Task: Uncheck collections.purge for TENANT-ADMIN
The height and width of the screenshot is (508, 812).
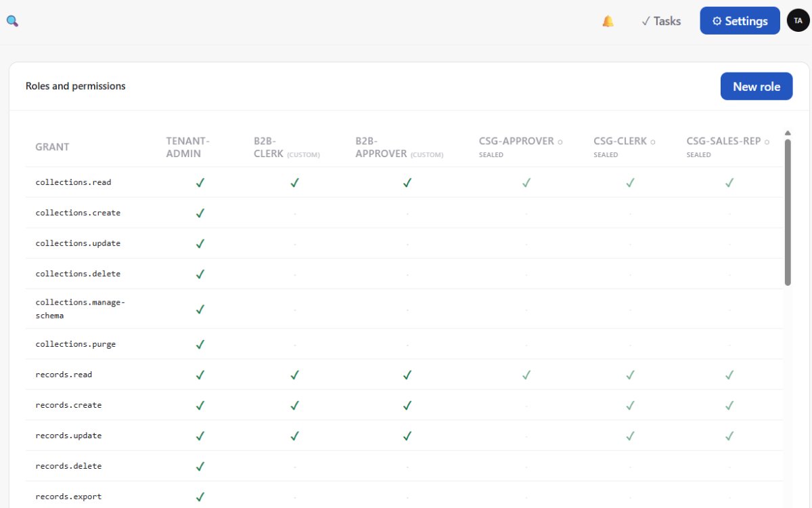Action: [x=200, y=344]
